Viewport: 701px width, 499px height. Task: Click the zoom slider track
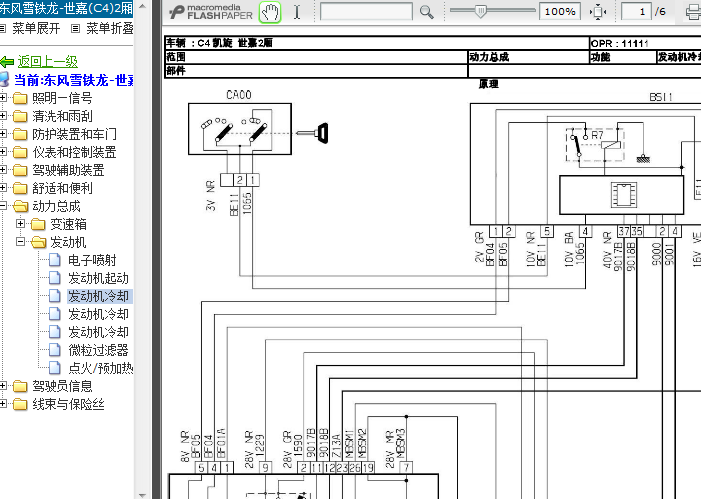(492, 10)
